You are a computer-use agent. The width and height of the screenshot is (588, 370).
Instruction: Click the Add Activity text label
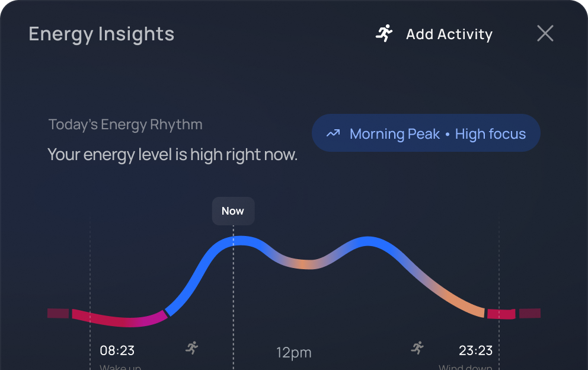[449, 34]
